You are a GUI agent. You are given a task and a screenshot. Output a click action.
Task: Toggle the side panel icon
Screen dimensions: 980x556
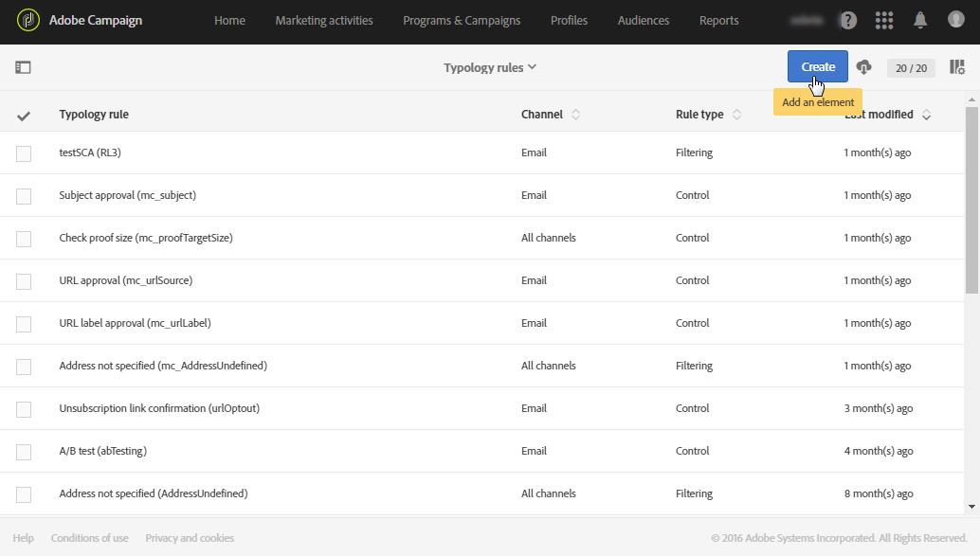coord(23,67)
